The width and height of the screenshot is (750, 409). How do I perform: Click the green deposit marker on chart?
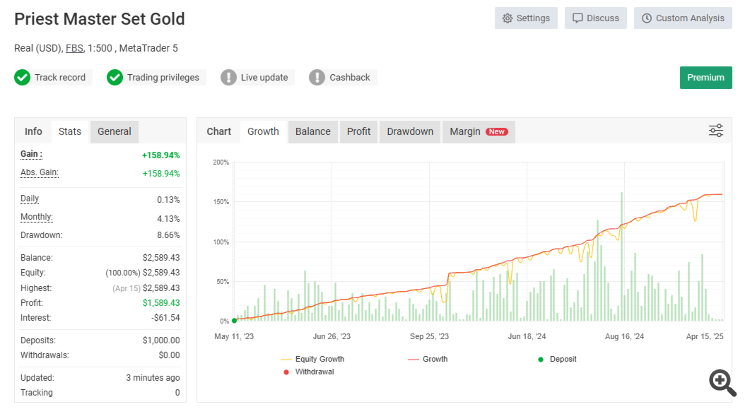[x=234, y=321]
